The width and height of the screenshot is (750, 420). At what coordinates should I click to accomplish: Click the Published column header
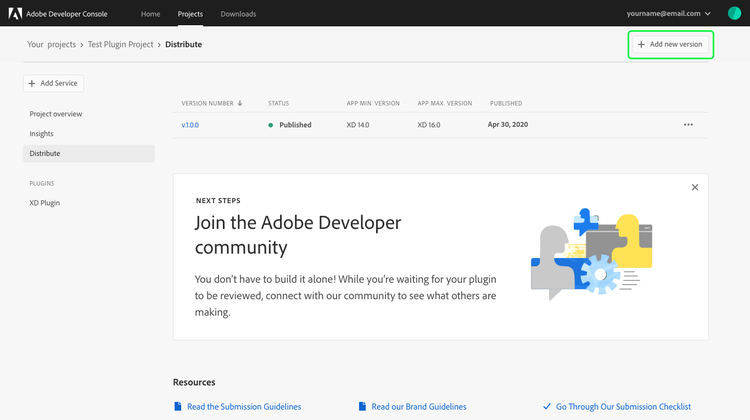click(x=506, y=103)
